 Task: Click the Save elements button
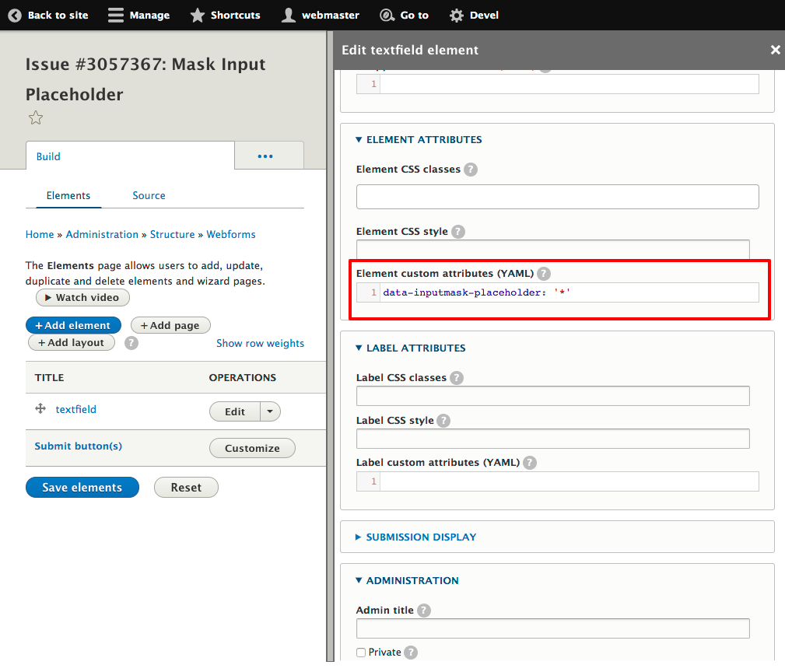pyautogui.click(x=82, y=488)
